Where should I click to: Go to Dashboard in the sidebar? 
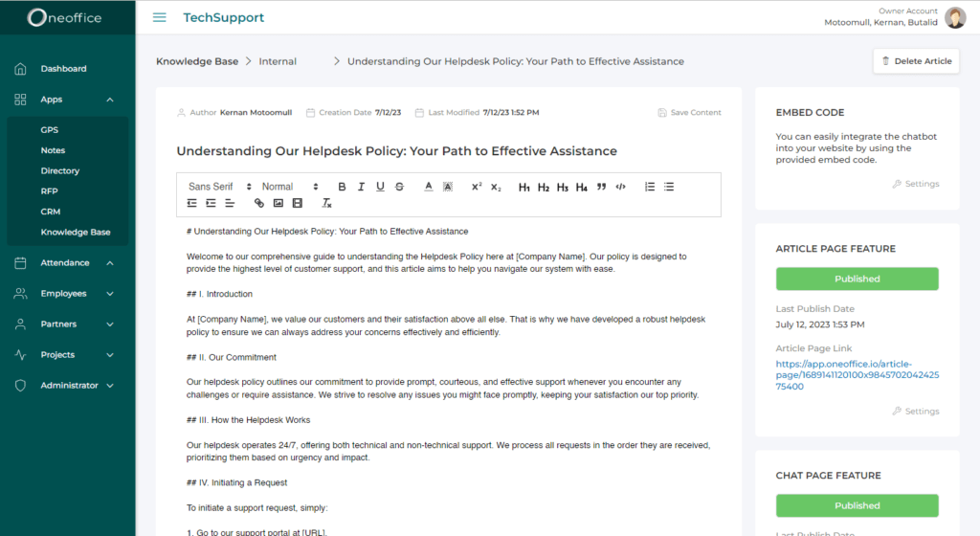64,69
